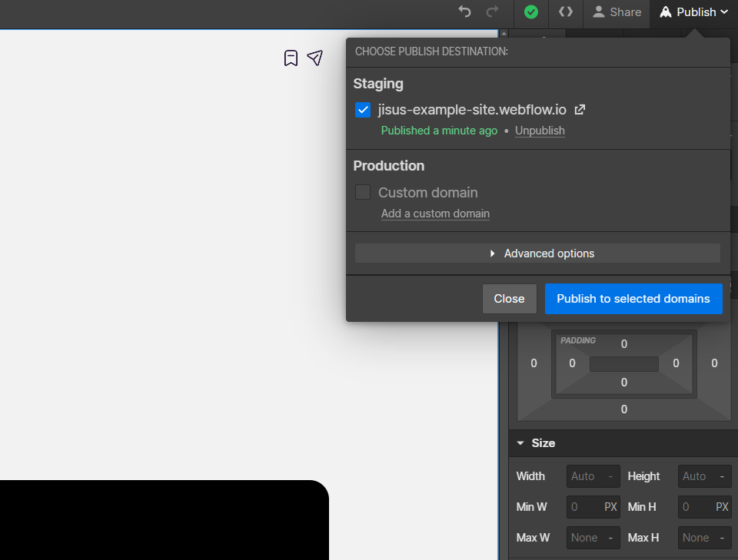Redo the last action

point(492,12)
